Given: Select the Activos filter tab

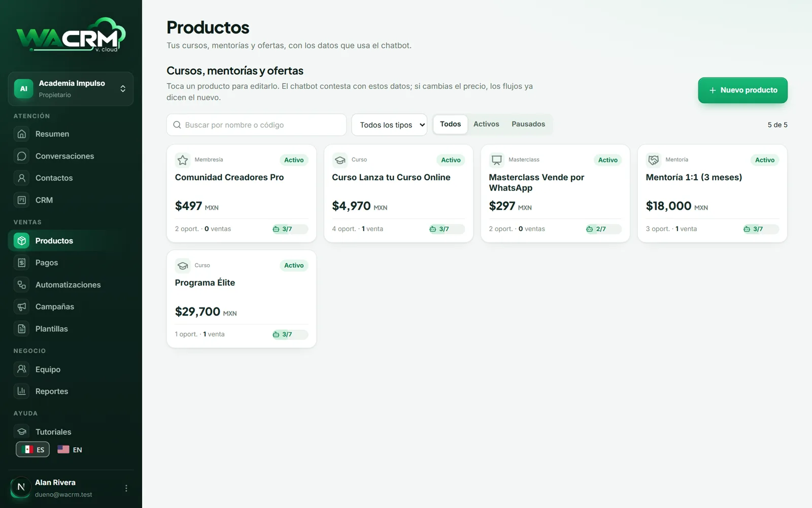Looking at the screenshot, I should click(x=486, y=124).
